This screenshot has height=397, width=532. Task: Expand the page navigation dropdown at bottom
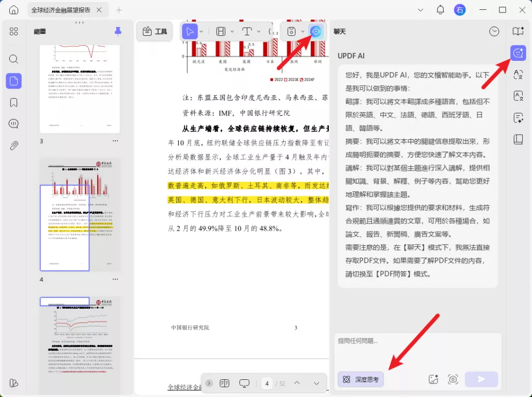317,383
